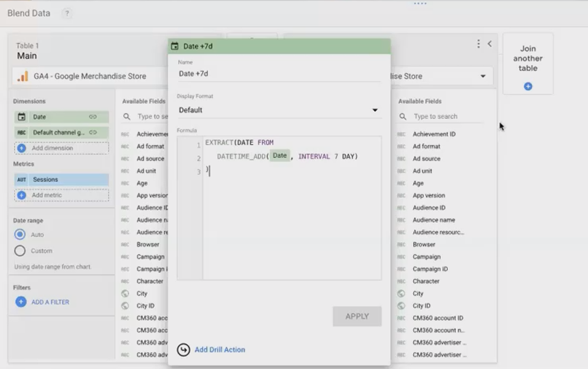The width and height of the screenshot is (588, 369).
Task: Click the ABC icon on Default channel group
Action: (22, 132)
